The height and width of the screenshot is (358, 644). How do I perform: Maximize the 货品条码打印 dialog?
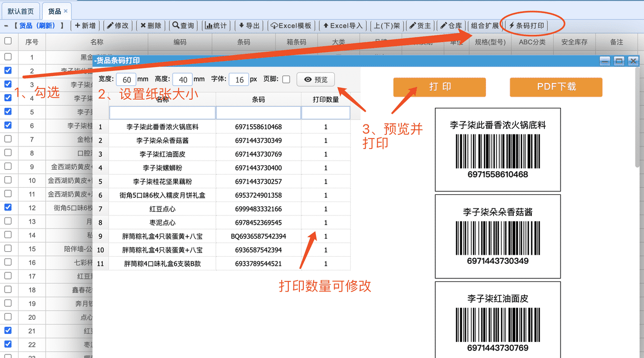[x=619, y=61]
